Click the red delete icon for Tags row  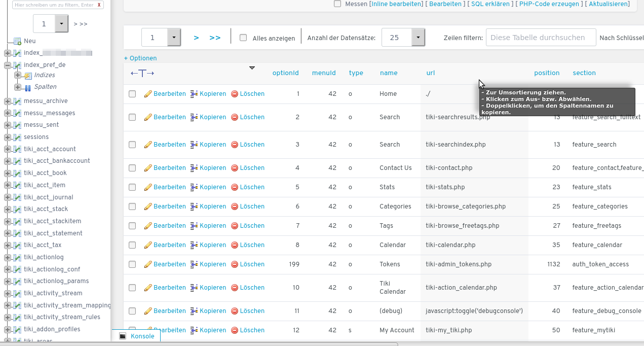pos(235,226)
